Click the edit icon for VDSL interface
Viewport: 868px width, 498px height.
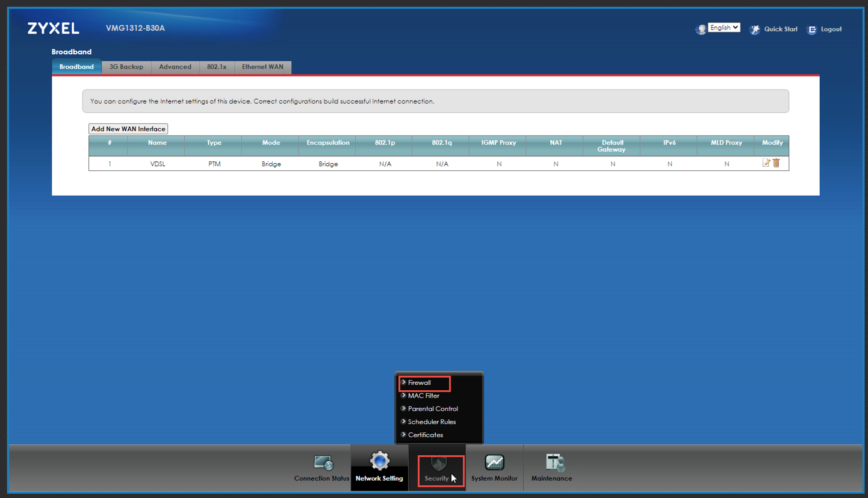(x=766, y=163)
